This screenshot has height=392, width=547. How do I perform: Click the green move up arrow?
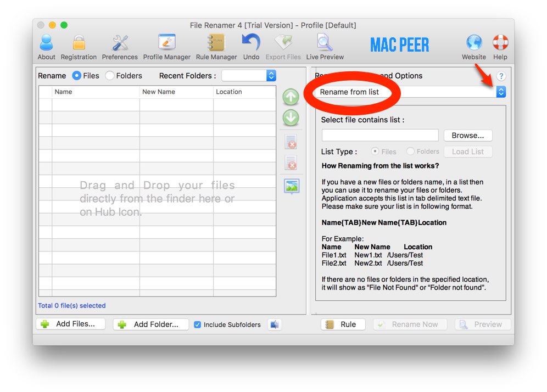[x=291, y=97]
